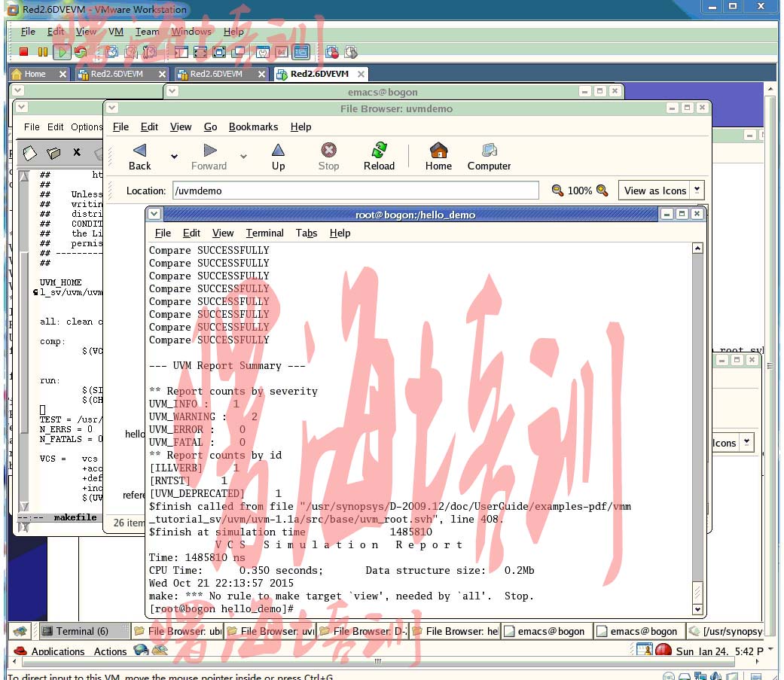Open the VM menu in VMware menubar
Viewport: 784px width, 680px height.
[x=115, y=32]
